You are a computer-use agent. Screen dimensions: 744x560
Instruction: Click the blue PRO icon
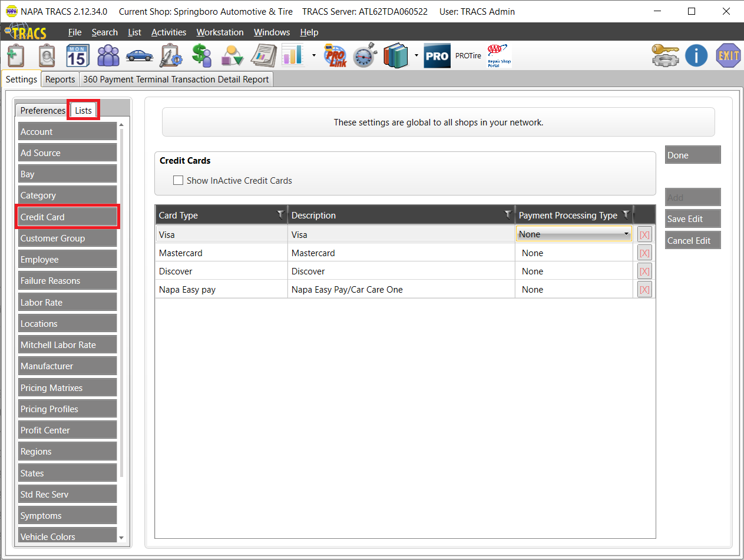[437, 56]
